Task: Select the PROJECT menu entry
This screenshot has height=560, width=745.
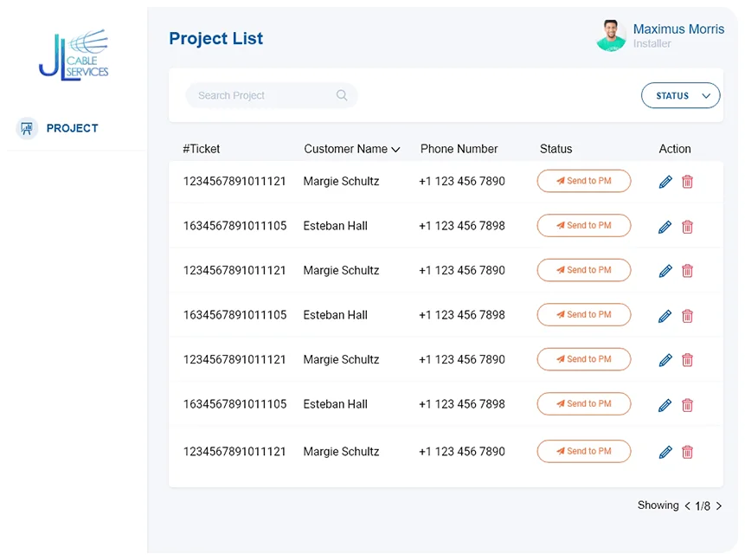Action: click(x=72, y=128)
